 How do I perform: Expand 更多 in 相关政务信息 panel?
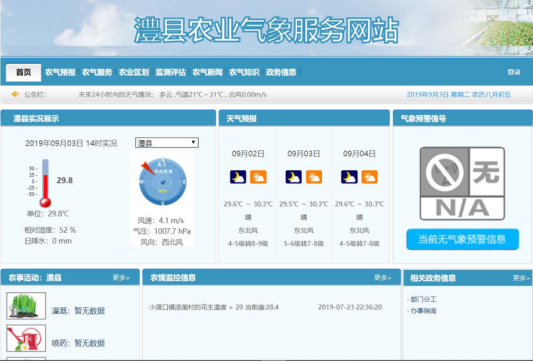click(x=521, y=278)
